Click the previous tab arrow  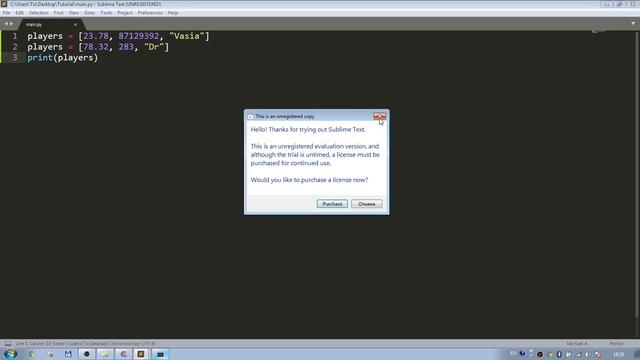click(x=6, y=24)
